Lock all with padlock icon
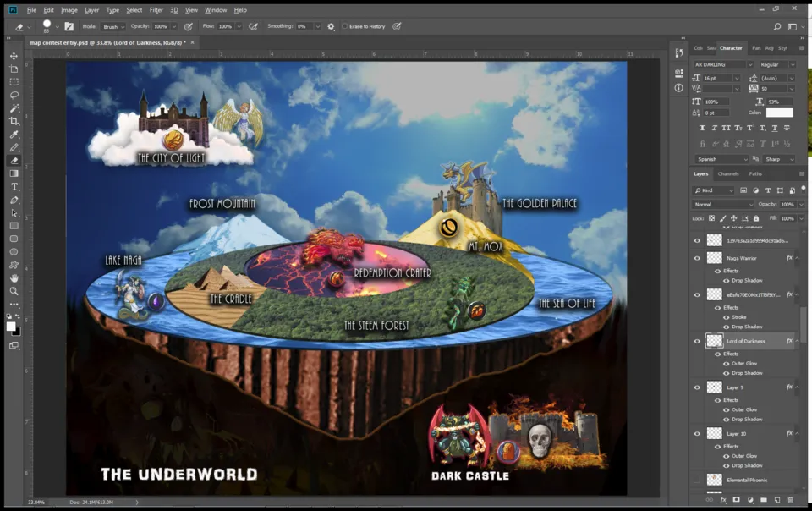This screenshot has width=812, height=511. click(x=756, y=218)
